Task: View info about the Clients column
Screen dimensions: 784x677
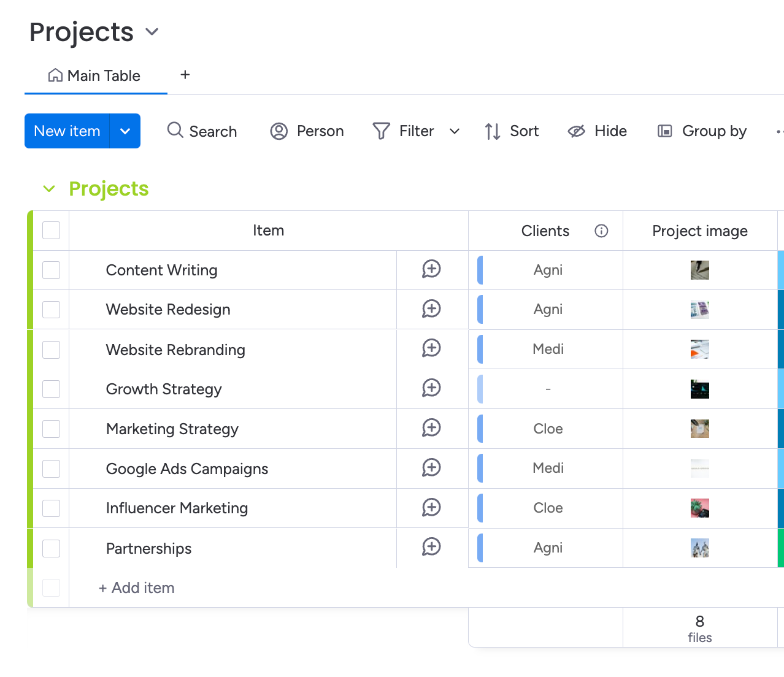Action: click(x=601, y=231)
